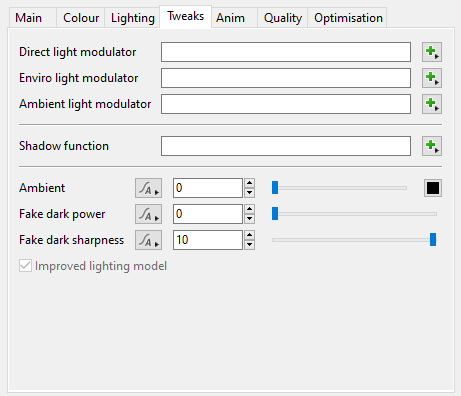Add function for Shadow function field
This screenshot has width=461, height=396.
pos(432,146)
